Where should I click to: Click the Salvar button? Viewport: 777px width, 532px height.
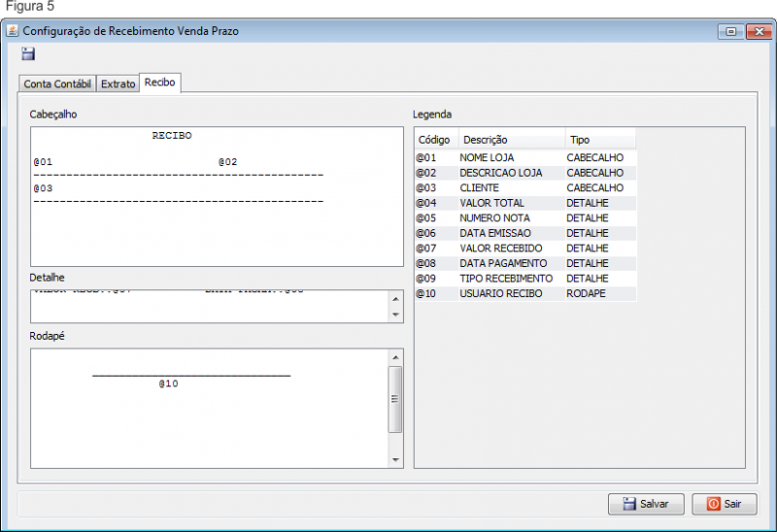coord(646,504)
